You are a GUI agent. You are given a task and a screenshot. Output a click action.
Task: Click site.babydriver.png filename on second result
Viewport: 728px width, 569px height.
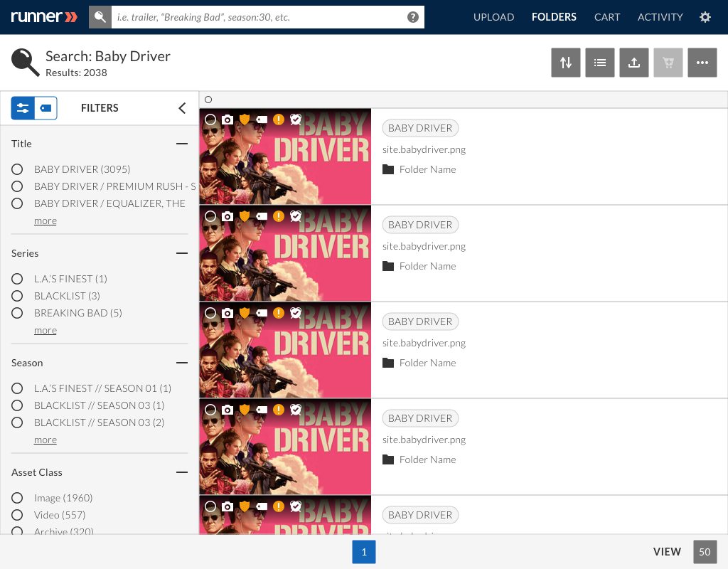click(424, 246)
